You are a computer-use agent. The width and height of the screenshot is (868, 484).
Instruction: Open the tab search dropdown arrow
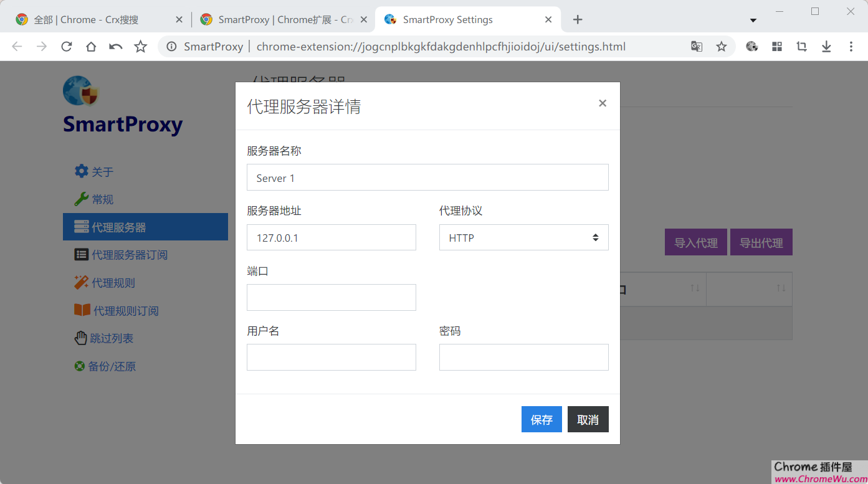point(753,21)
